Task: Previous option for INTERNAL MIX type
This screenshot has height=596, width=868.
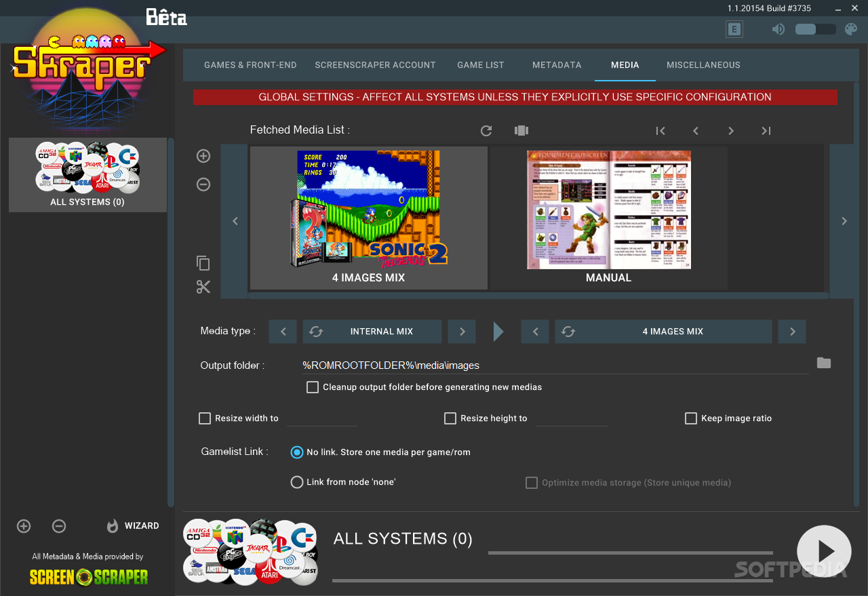Action: click(x=283, y=332)
